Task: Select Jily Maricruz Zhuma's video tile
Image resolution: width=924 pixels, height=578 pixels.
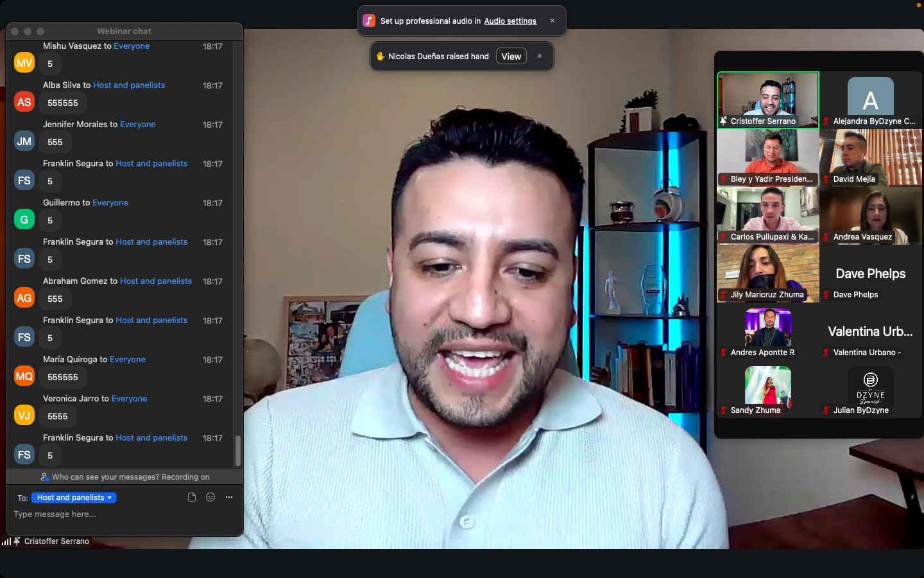Action: click(x=768, y=273)
